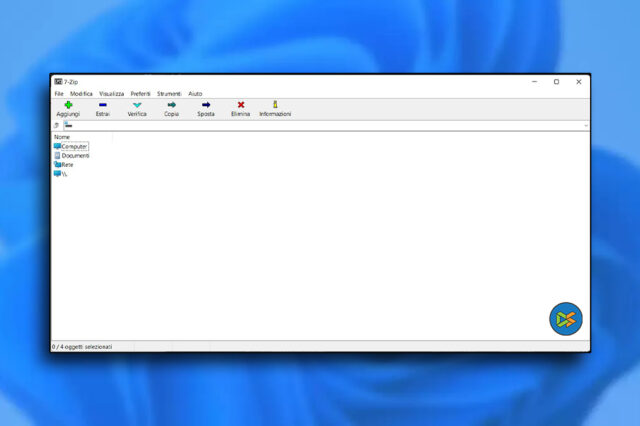Open the Strumenti menu

coord(169,93)
